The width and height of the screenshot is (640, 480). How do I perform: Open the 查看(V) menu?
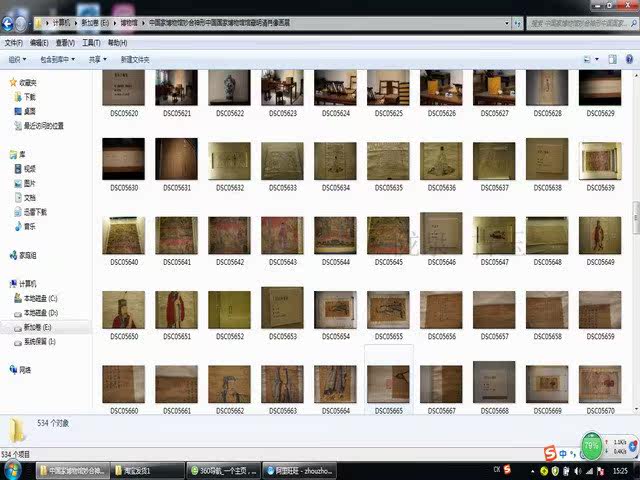pyautogui.click(x=65, y=42)
